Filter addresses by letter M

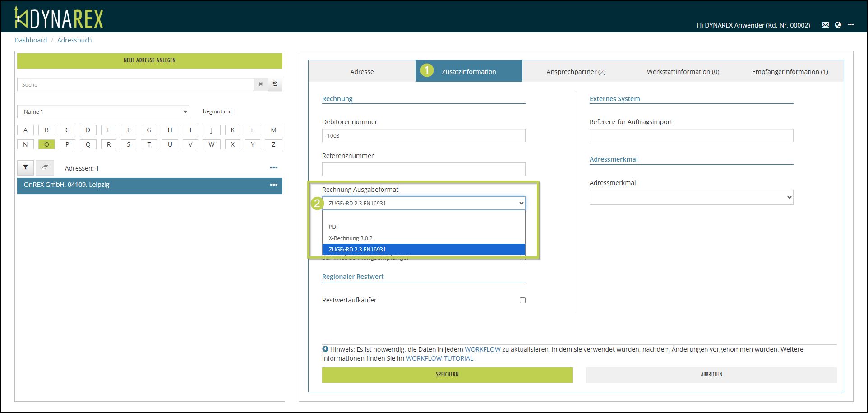click(273, 130)
